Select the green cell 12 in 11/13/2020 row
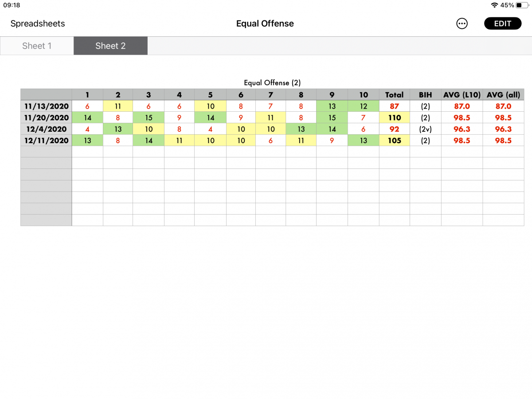This screenshot has width=532, height=399. 363,106
